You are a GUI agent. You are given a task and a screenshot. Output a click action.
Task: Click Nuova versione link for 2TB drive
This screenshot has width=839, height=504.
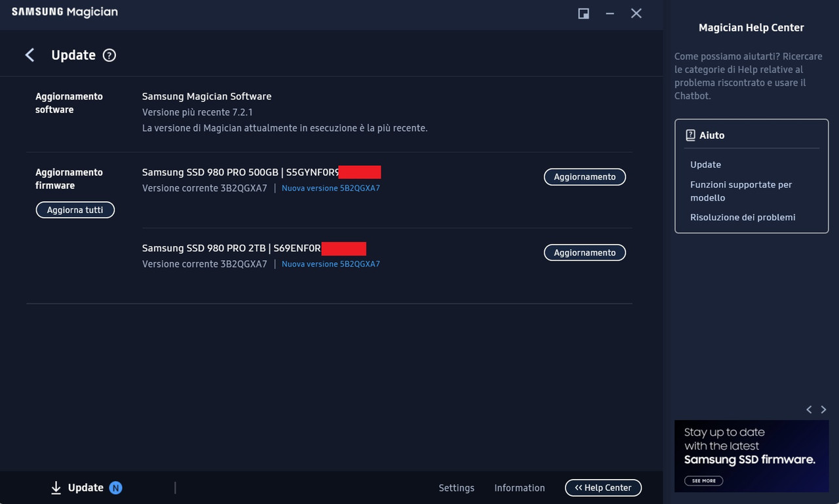(x=331, y=264)
